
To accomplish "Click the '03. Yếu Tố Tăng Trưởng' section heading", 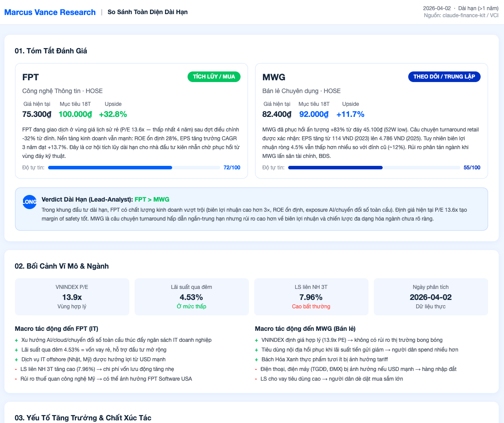I will [83, 418].
